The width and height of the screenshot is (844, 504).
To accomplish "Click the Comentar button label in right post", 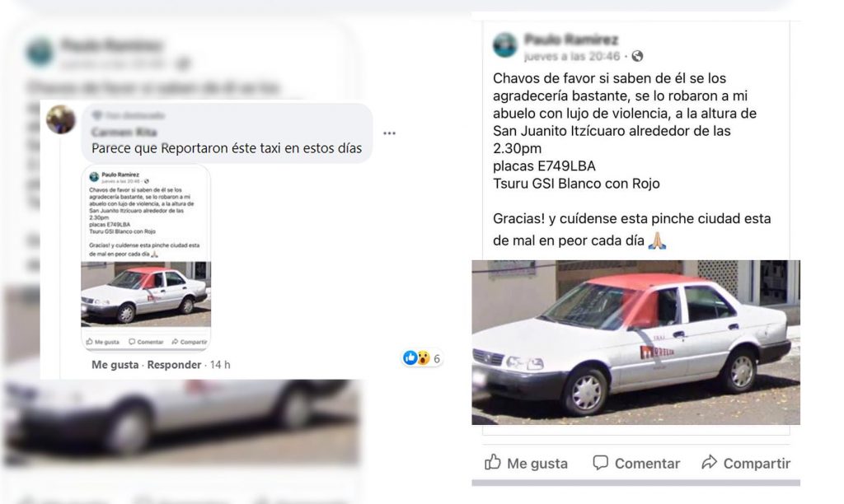I will (647, 463).
